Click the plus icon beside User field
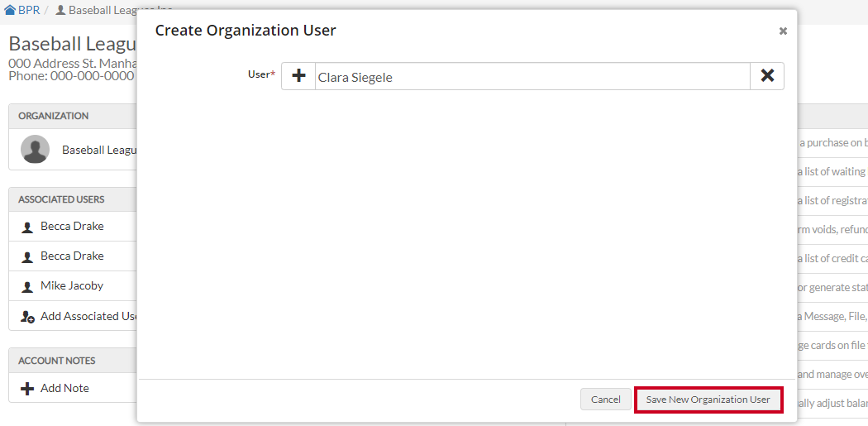This screenshot has width=868, height=426. point(298,76)
